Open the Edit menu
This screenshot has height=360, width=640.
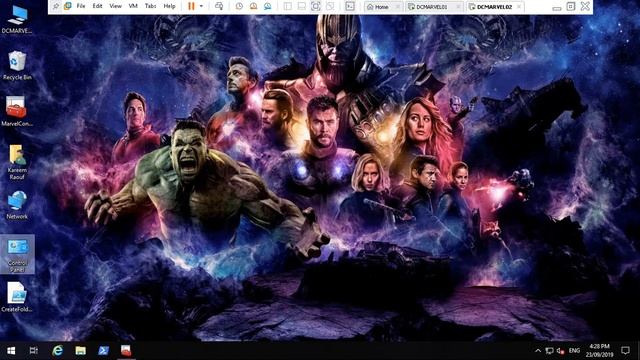tap(97, 7)
